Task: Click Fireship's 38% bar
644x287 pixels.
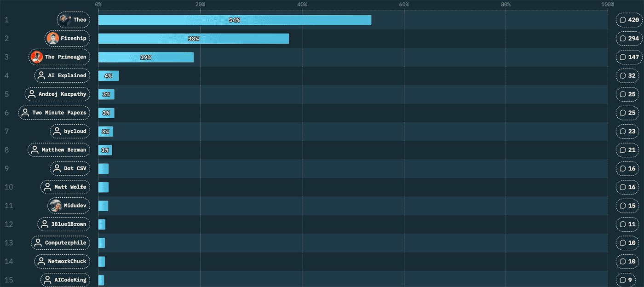Action: pos(194,39)
